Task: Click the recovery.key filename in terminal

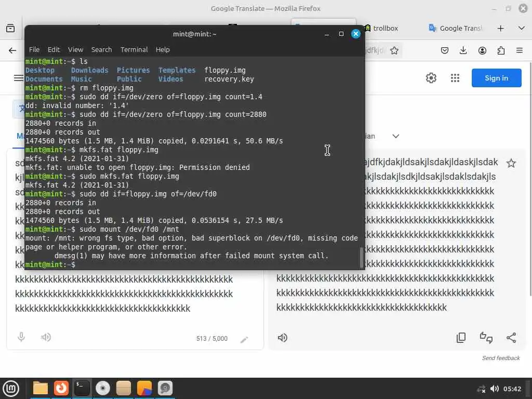Action: pyautogui.click(x=229, y=79)
